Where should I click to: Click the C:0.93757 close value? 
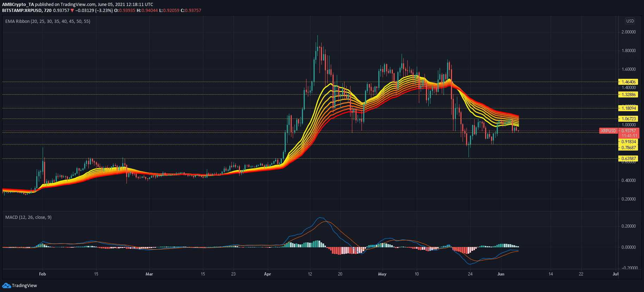[x=191, y=10]
